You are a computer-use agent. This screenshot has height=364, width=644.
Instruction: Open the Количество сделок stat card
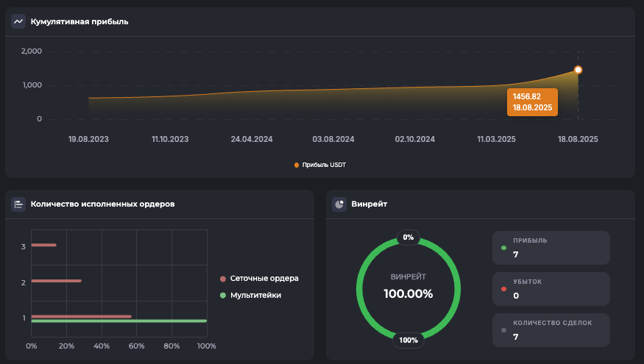point(551,330)
